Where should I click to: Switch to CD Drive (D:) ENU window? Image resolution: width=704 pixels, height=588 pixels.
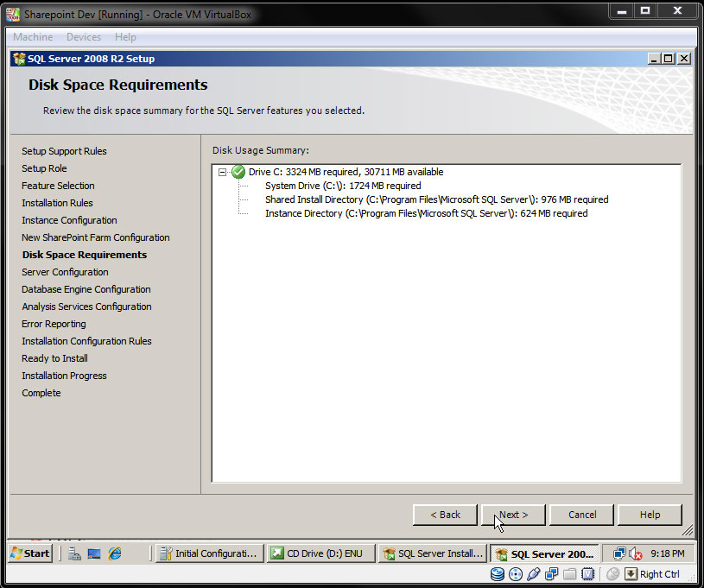[x=320, y=553]
